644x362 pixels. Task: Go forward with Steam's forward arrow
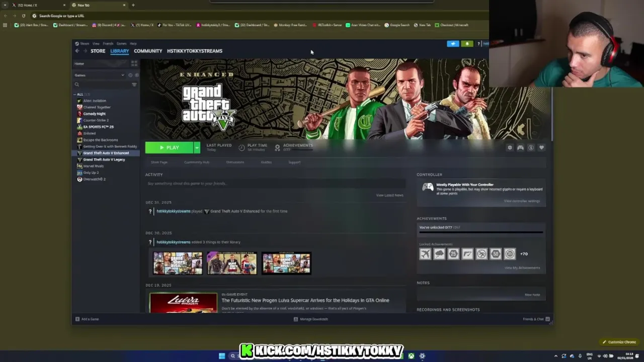coord(85,51)
